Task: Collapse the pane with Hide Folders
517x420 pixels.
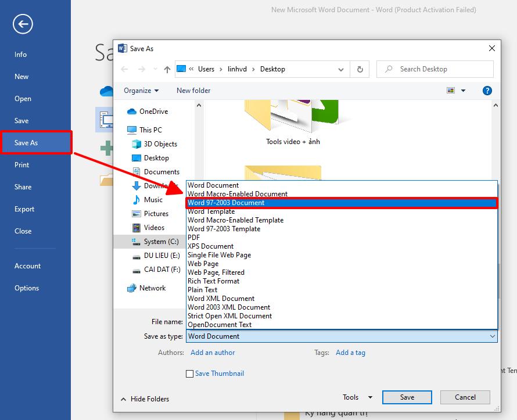Action: click(145, 399)
